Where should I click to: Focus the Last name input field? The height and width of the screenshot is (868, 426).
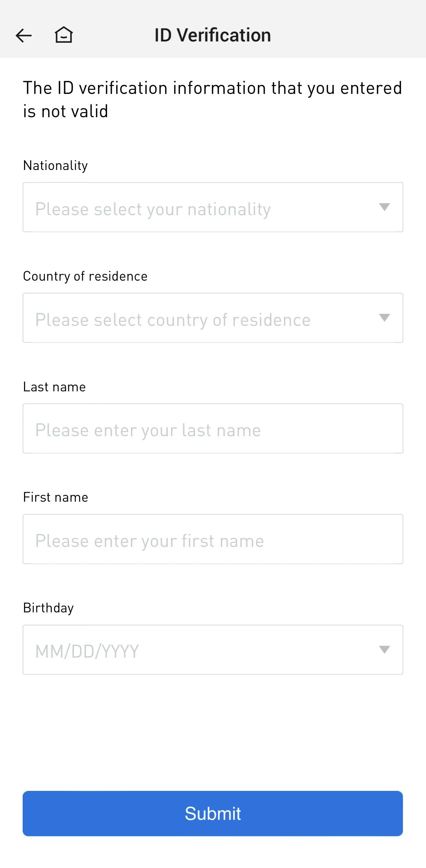(x=213, y=428)
